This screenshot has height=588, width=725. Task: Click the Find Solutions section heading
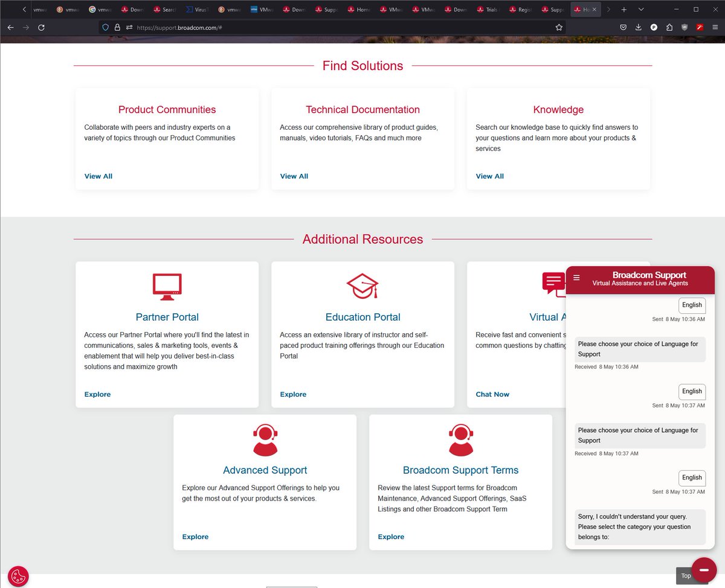pyautogui.click(x=362, y=66)
